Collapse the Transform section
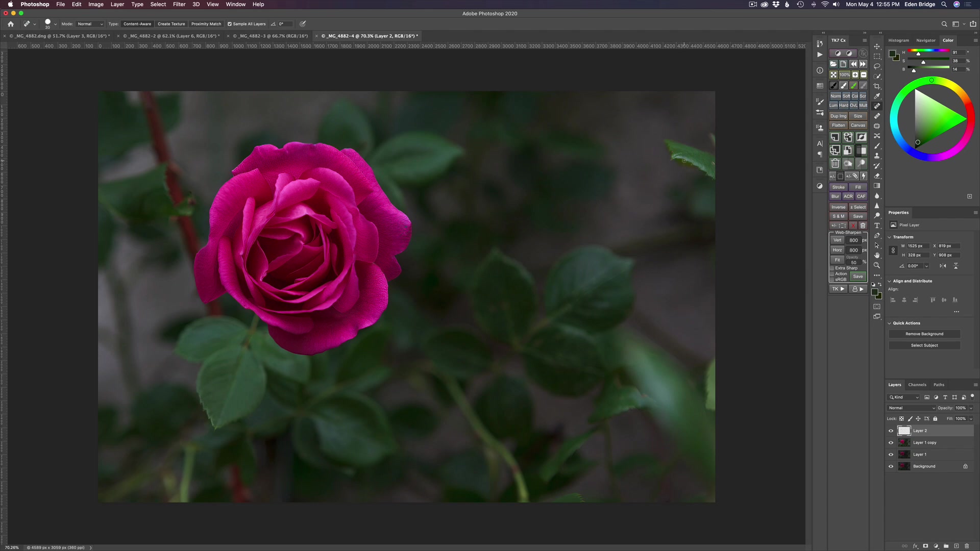 coord(890,237)
